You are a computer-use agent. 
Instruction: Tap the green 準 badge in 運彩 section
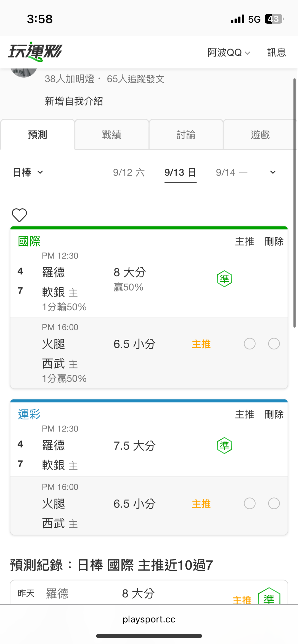[x=224, y=445]
